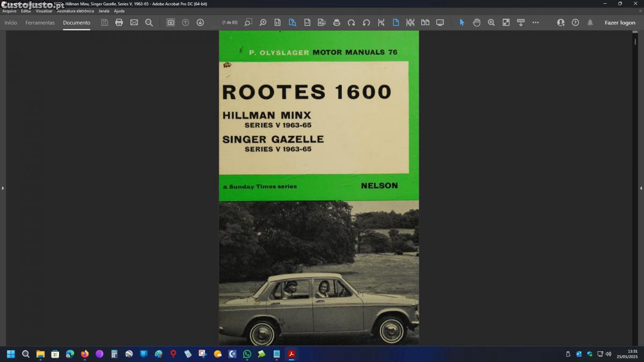Viewport: 644px width, 362px height.
Task: Switch to the Ferramentas tab
Action: pos(40,23)
